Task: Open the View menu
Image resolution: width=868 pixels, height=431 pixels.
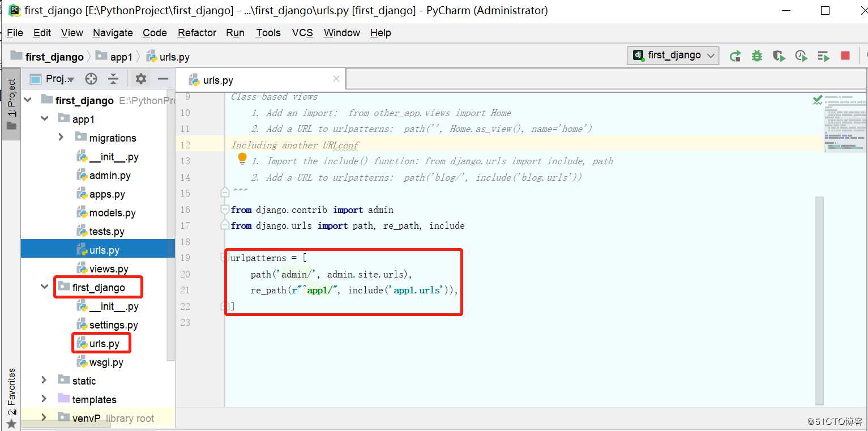Action: pyautogui.click(x=72, y=32)
